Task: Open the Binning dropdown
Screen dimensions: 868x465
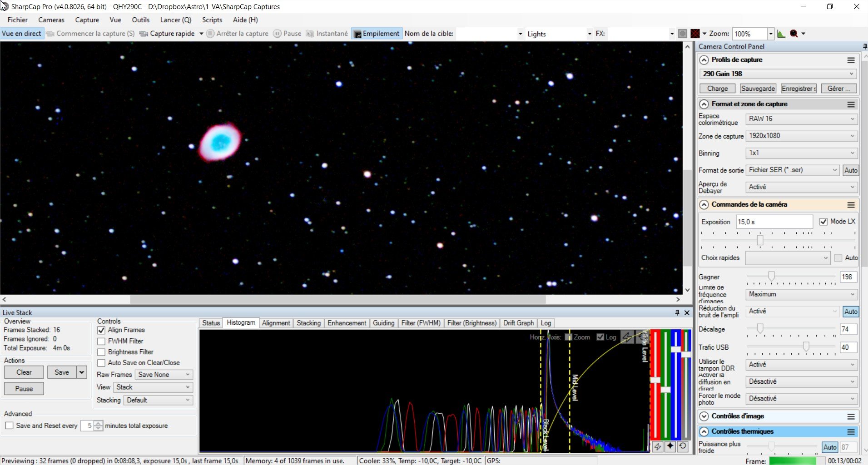Action: [x=801, y=153]
